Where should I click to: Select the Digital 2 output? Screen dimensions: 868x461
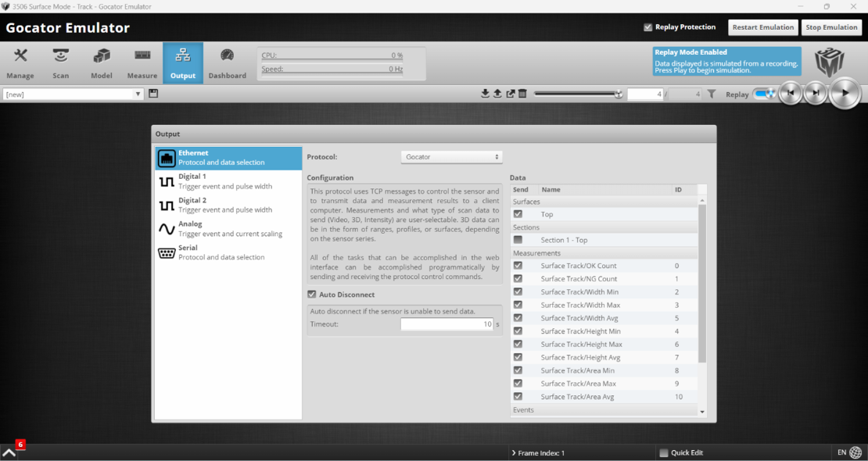(x=228, y=205)
